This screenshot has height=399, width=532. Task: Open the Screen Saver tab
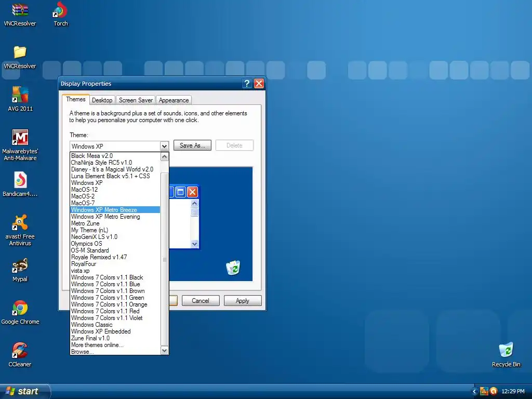click(x=136, y=100)
